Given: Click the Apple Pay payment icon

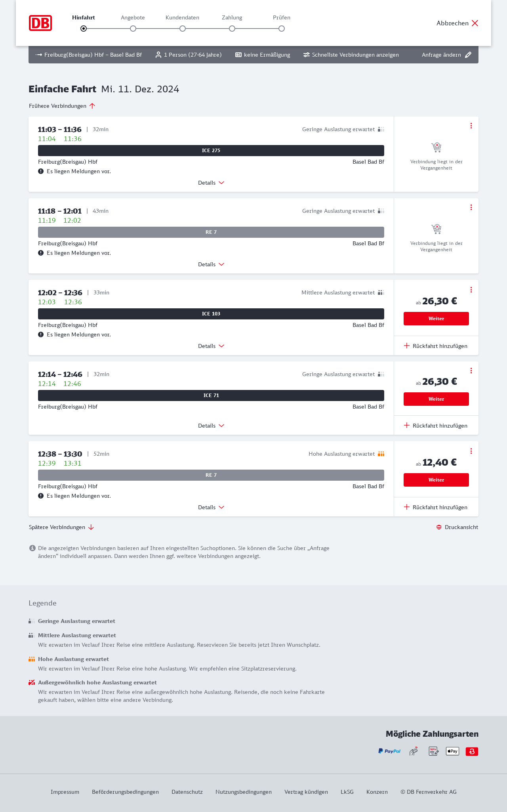Looking at the screenshot, I should (452, 751).
